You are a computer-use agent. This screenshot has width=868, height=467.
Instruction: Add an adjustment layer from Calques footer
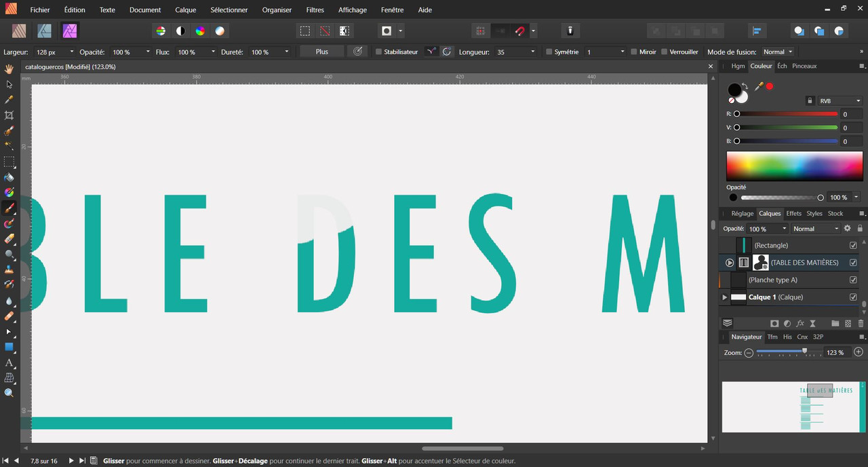pos(787,324)
